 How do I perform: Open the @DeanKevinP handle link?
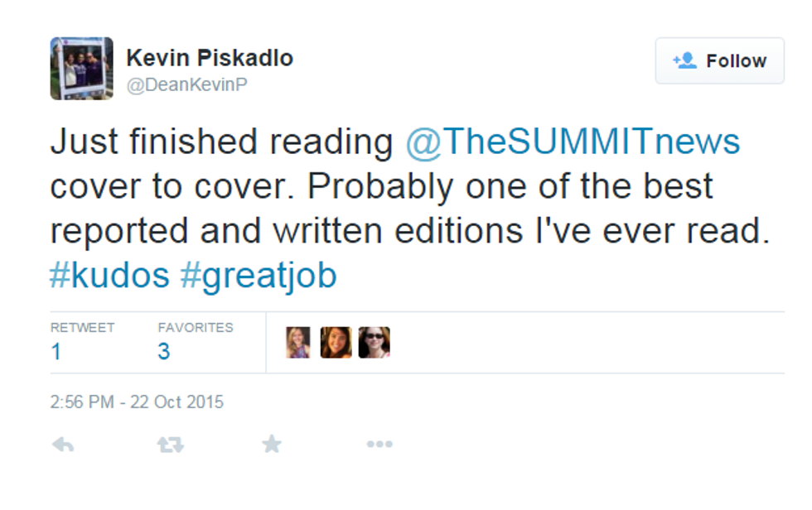pos(186,84)
